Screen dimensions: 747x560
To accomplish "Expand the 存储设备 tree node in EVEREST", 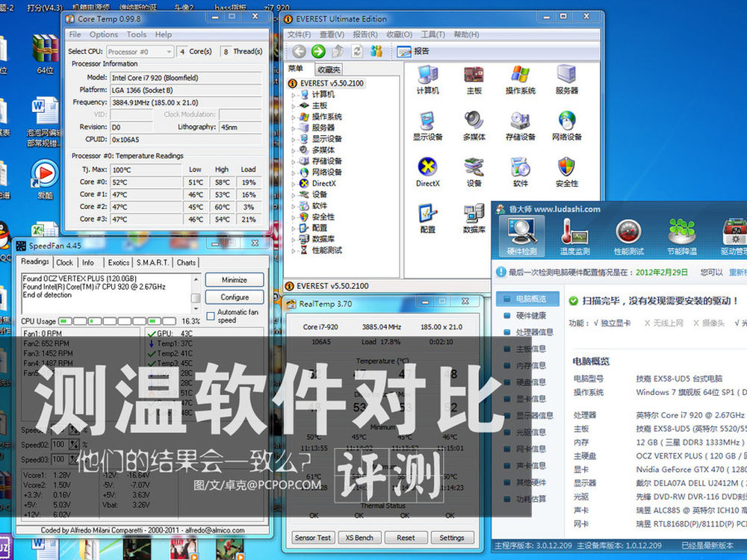I will 294,161.
